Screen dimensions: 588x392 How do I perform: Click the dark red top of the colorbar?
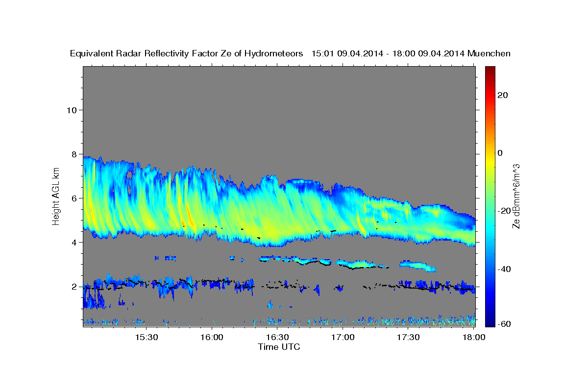(x=490, y=70)
